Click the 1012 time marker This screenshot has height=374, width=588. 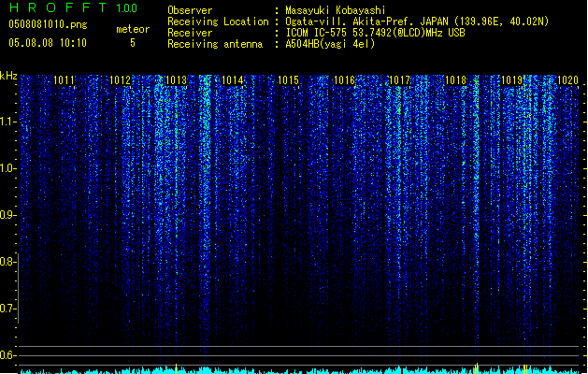coord(120,79)
